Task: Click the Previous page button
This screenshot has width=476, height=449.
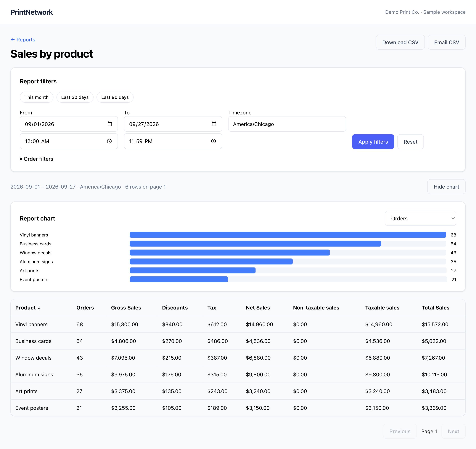Action: pos(400,431)
